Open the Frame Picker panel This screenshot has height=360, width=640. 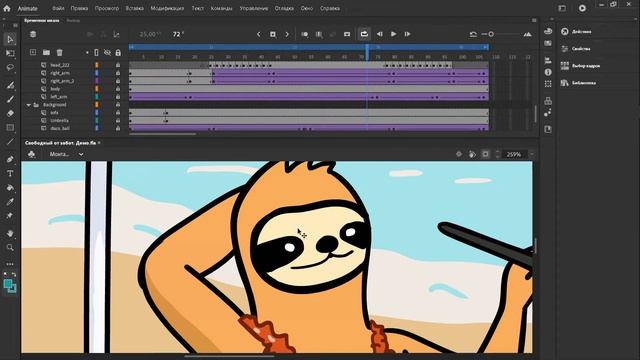[580, 66]
